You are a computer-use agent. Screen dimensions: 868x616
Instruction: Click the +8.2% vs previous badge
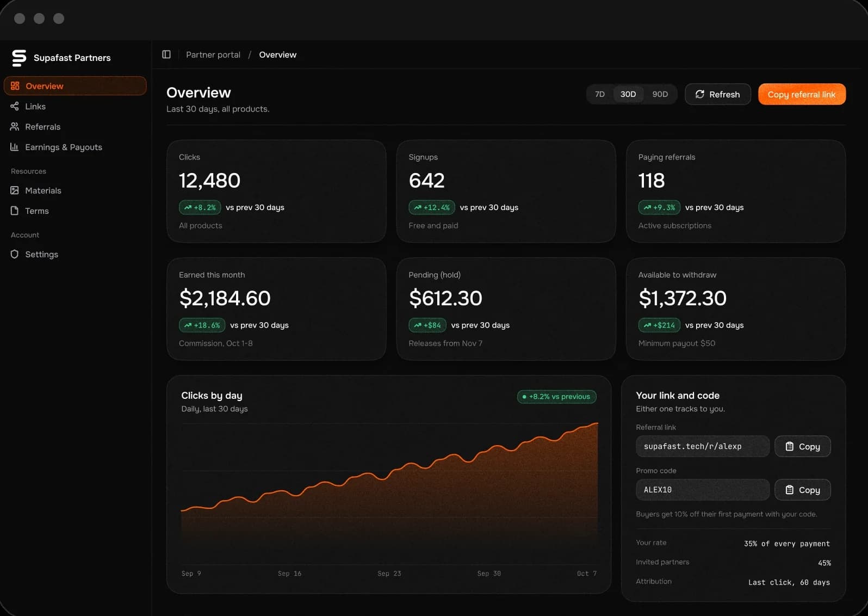557,397
